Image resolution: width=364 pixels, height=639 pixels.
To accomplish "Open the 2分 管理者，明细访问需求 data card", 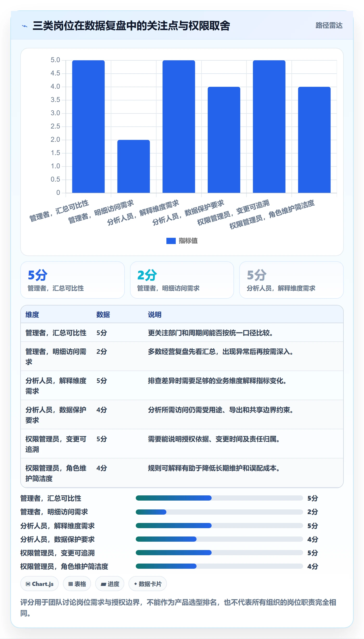I will pyautogui.click(x=182, y=280).
